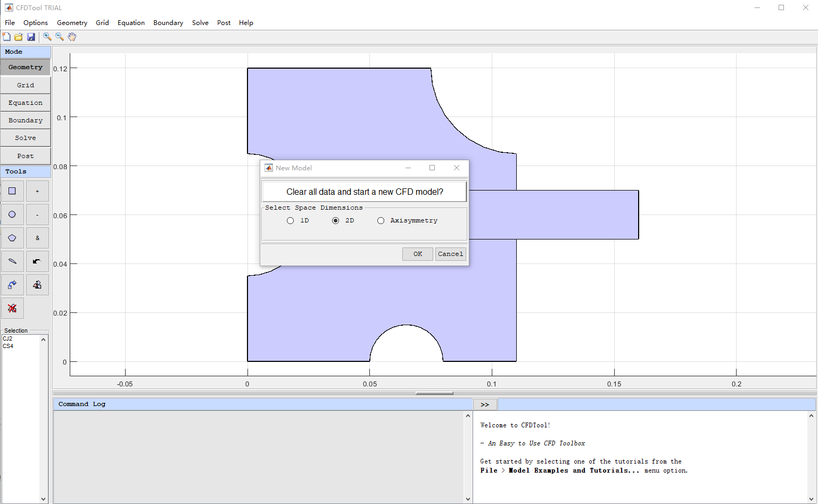818x504 pixels.
Task: Expand the Command Log output panel
Action: coord(485,404)
